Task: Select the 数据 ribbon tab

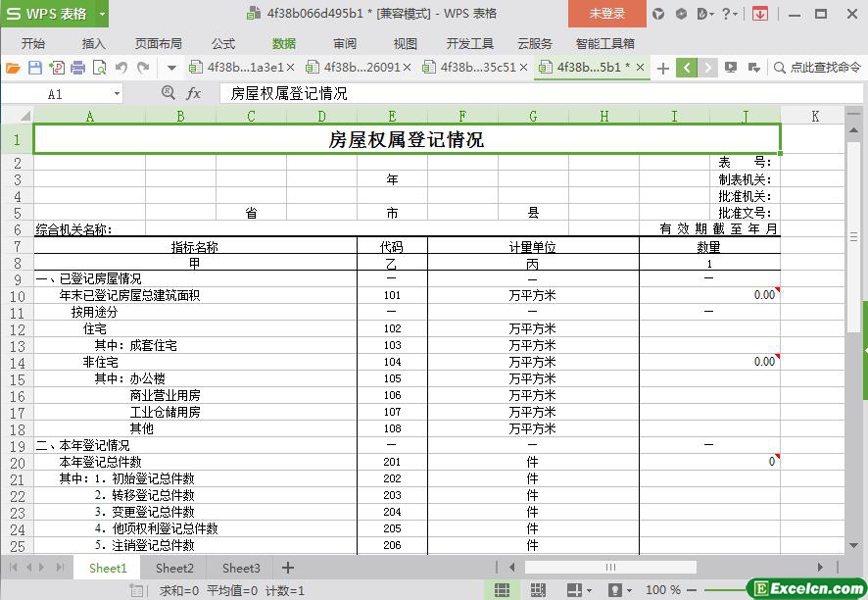Action: pyautogui.click(x=283, y=43)
